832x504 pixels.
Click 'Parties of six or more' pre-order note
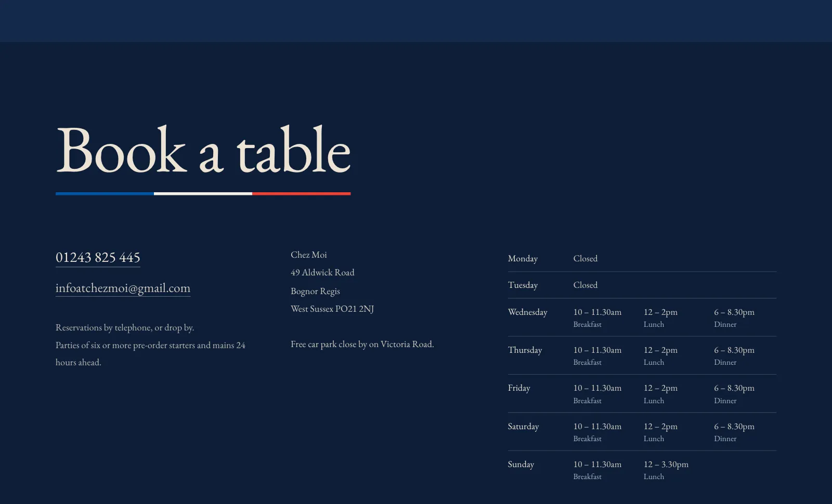150,354
